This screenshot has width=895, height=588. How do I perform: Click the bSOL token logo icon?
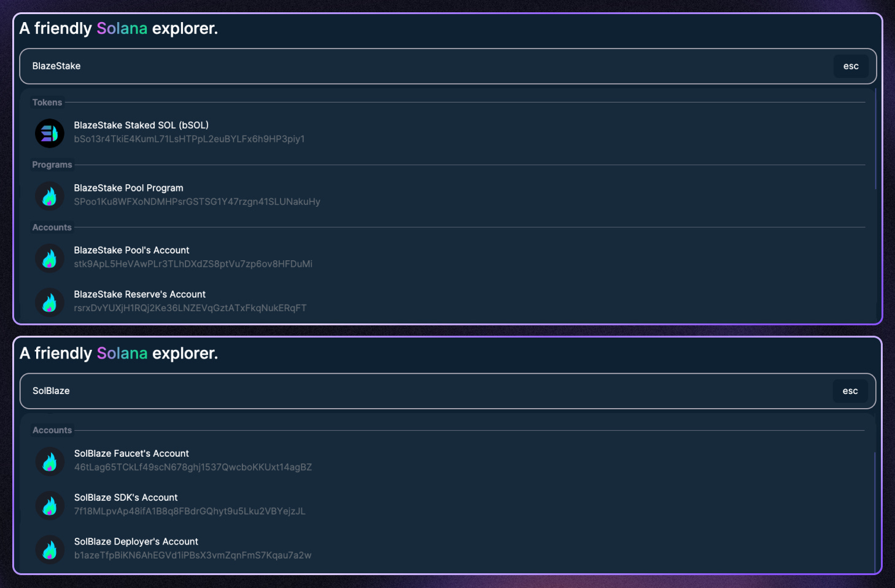point(50,133)
